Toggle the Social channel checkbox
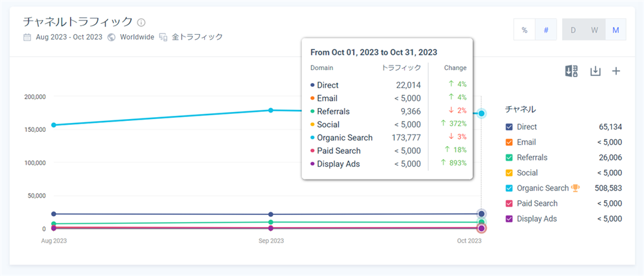Viewport: 644px width, 276px height. [x=509, y=173]
